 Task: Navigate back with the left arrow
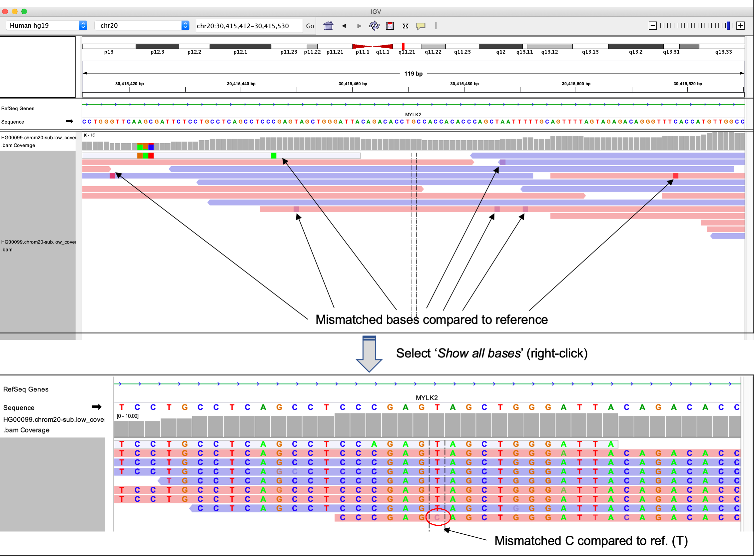tap(344, 26)
